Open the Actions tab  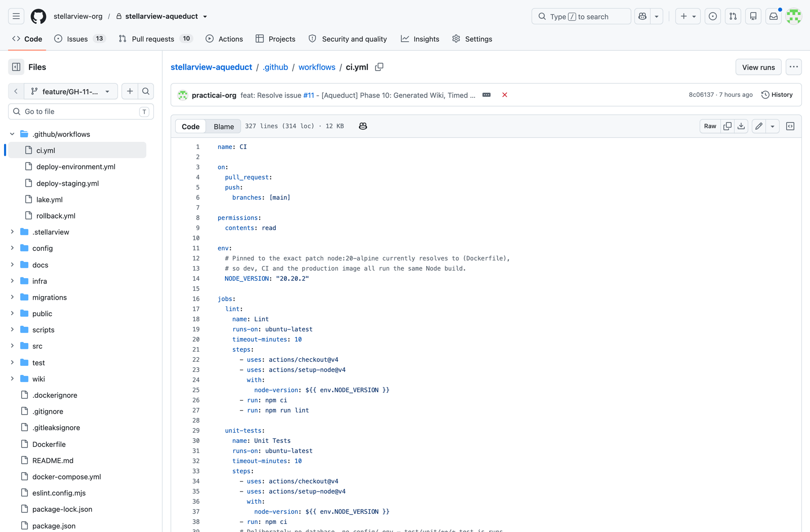point(224,39)
